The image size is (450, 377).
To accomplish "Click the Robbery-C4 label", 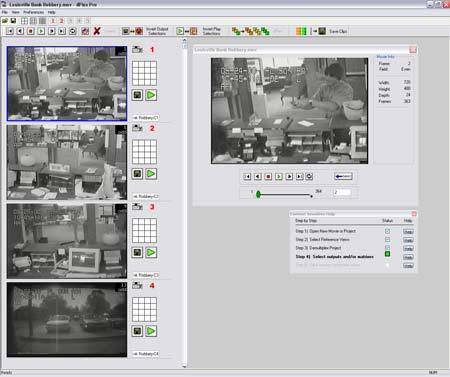I will pyautogui.click(x=146, y=354).
